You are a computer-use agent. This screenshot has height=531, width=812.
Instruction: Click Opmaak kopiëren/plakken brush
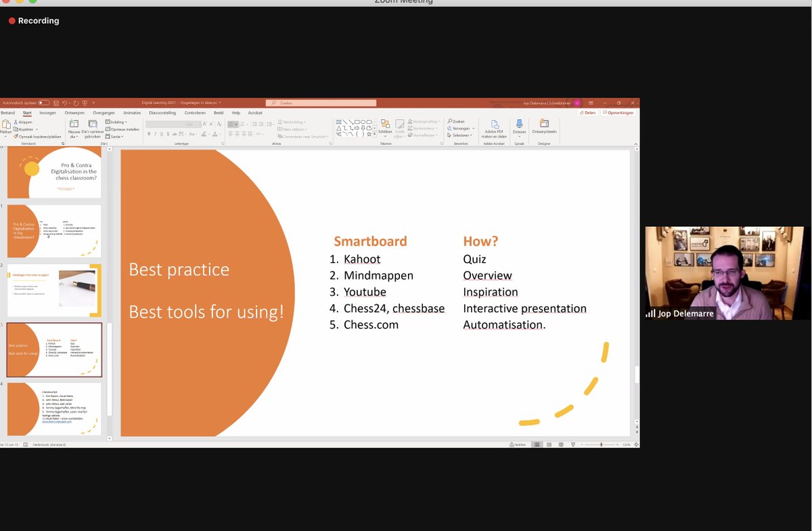click(37, 136)
